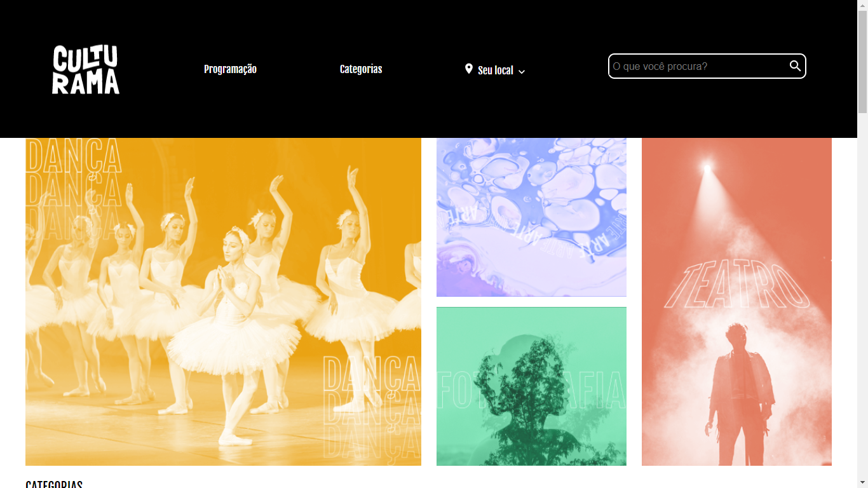Click the magnifying glass search icon
868x488 pixels.
point(795,66)
